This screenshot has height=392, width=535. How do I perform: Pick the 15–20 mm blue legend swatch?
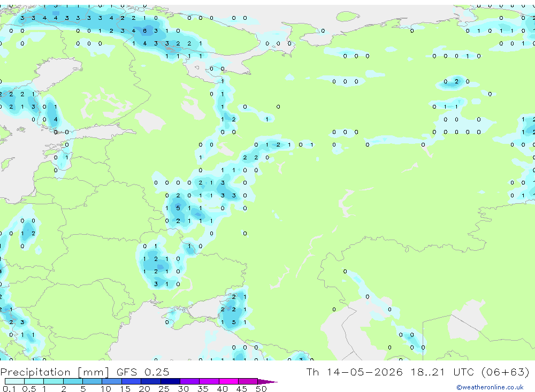pos(131,381)
